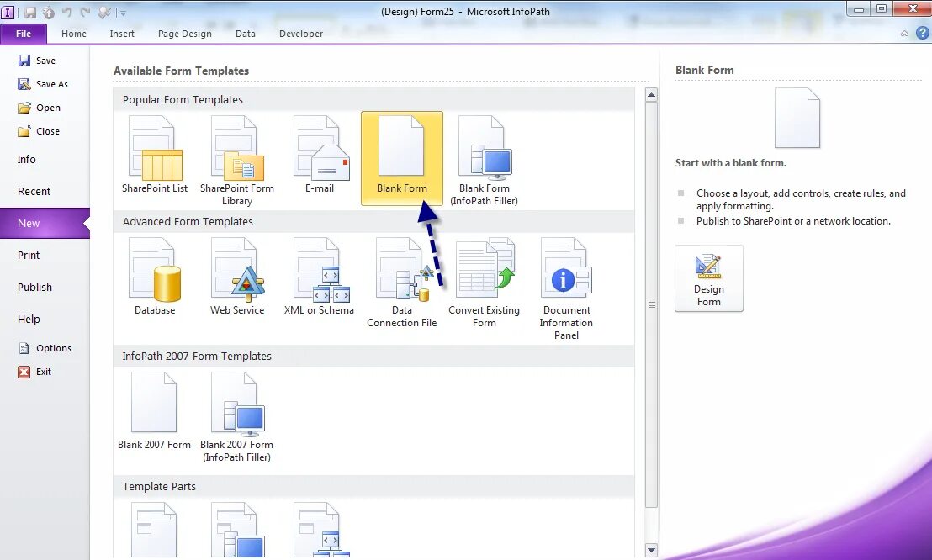Click the Undo icon in title bar

[66, 12]
